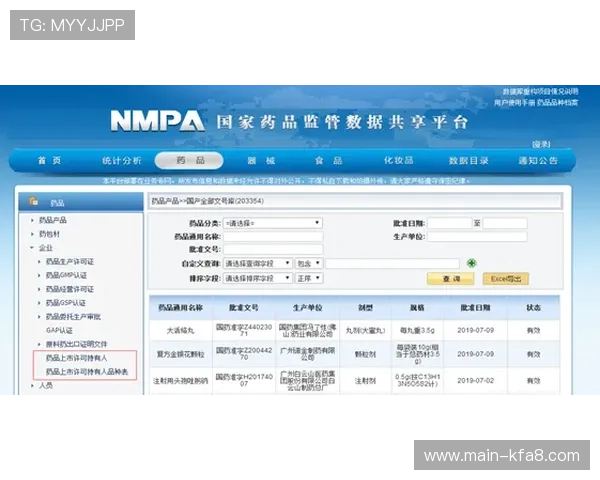This screenshot has width=600, height=480.
Task: Click the 状态 column header
Action: [x=533, y=308]
